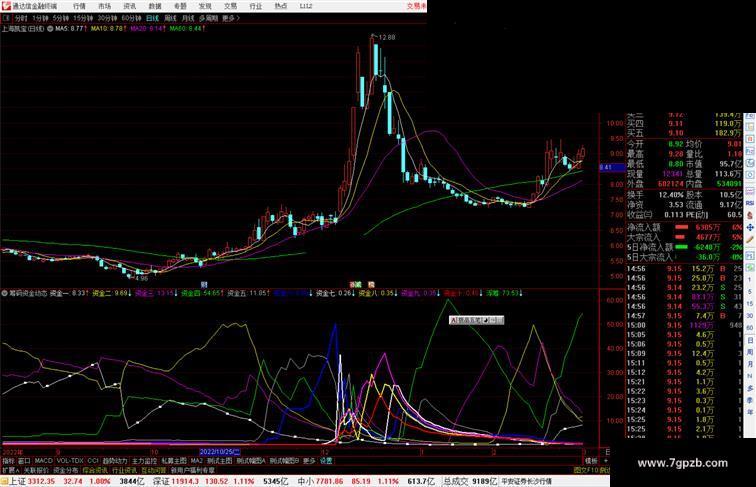The height and width of the screenshot is (487, 756).
Task: Select the 日线 daily chart period
Action: pyautogui.click(x=152, y=18)
